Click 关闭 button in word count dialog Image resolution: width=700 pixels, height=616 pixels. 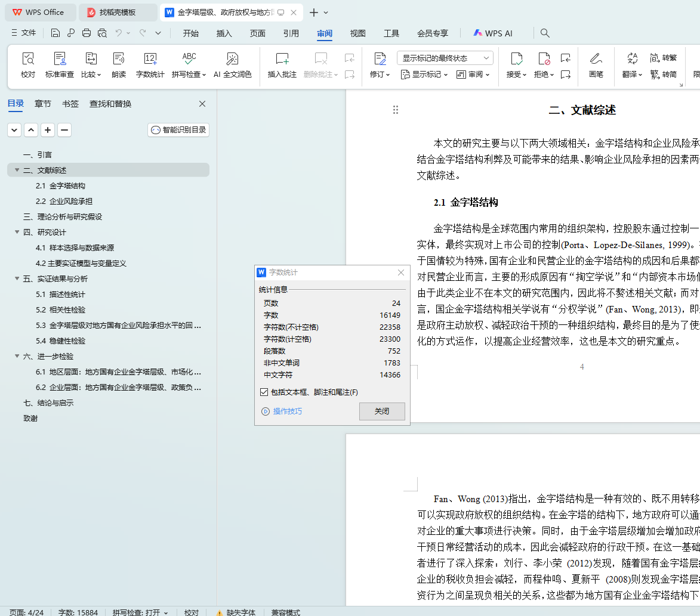click(382, 411)
